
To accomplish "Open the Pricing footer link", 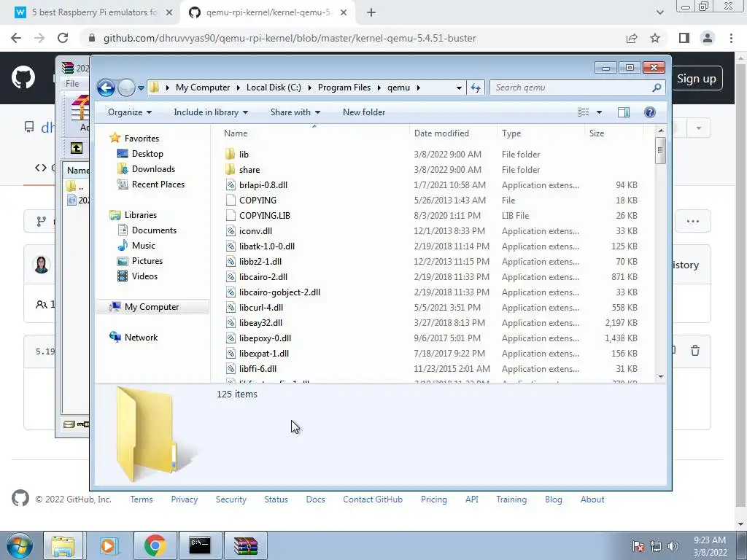I will coord(433,499).
